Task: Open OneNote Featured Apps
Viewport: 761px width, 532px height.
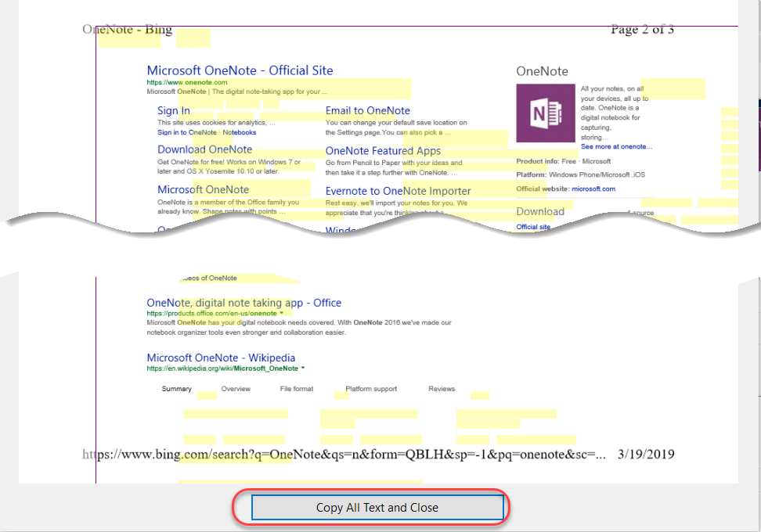Action: [x=383, y=150]
